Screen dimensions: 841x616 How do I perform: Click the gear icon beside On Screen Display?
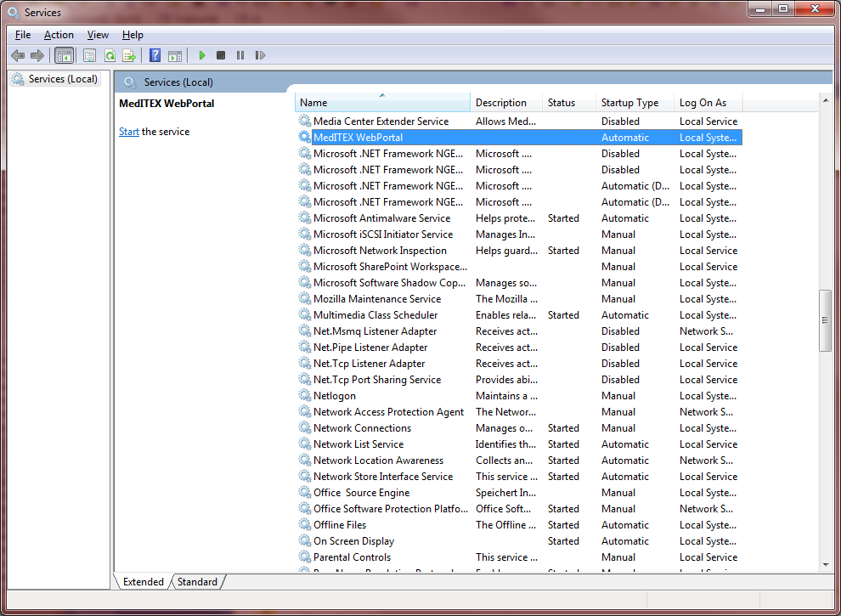305,541
